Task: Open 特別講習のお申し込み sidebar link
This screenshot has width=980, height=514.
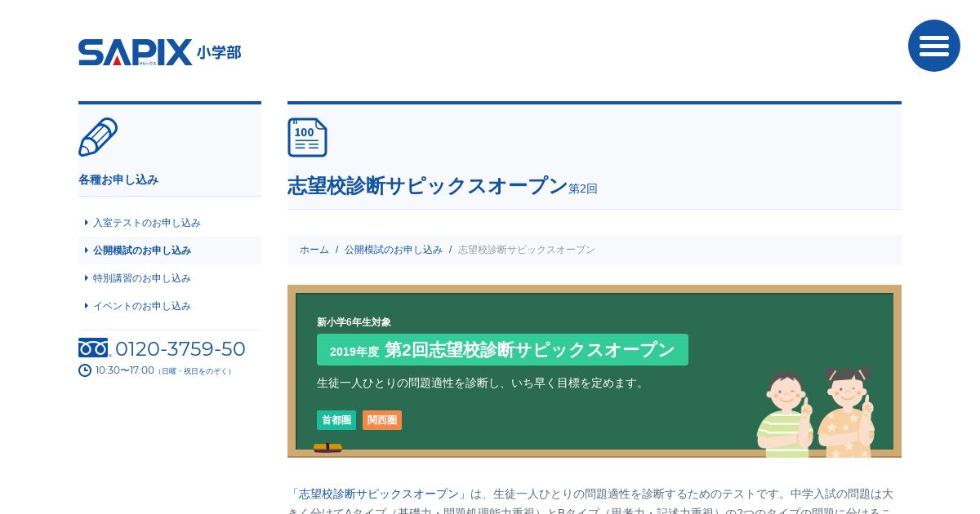Action: 142,278
